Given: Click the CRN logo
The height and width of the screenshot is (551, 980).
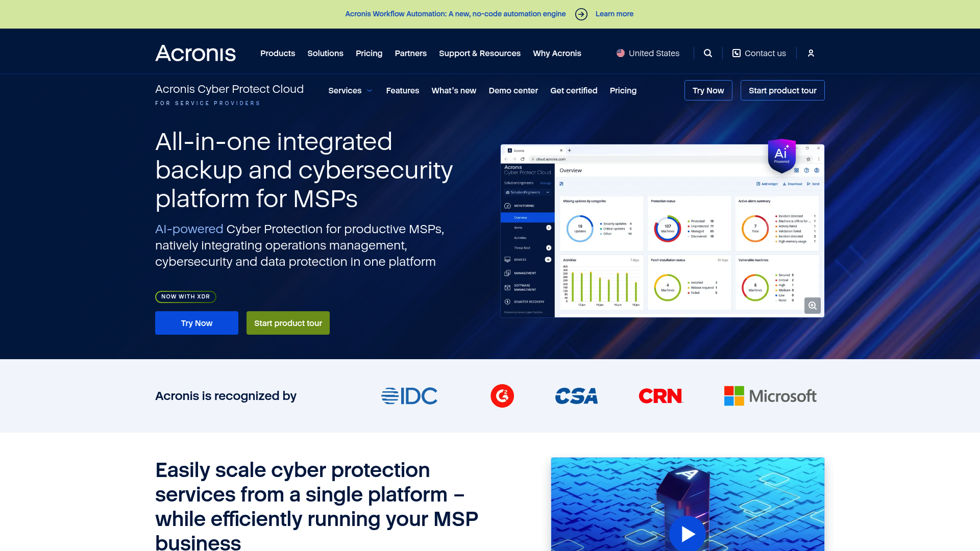Looking at the screenshot, I should [x=660, y=395].
